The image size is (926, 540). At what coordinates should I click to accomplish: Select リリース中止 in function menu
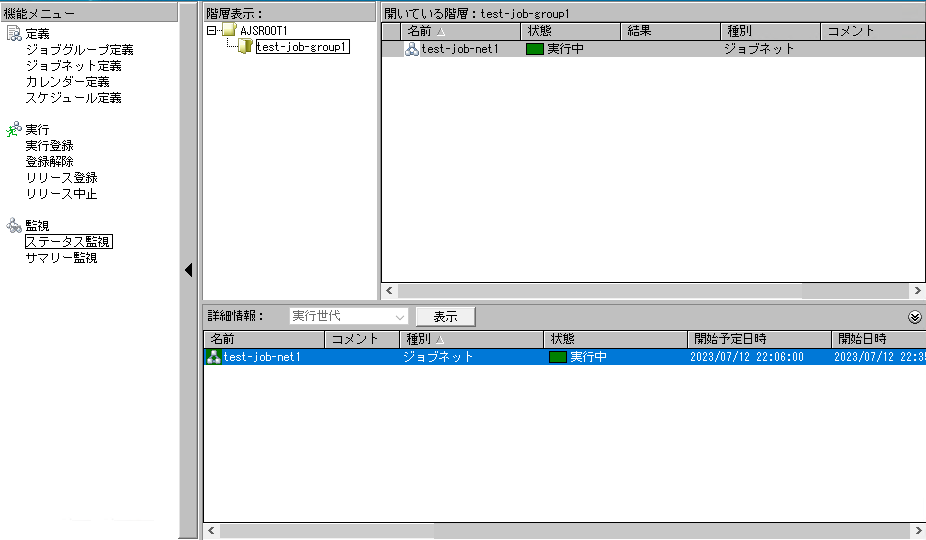(61, 193)
